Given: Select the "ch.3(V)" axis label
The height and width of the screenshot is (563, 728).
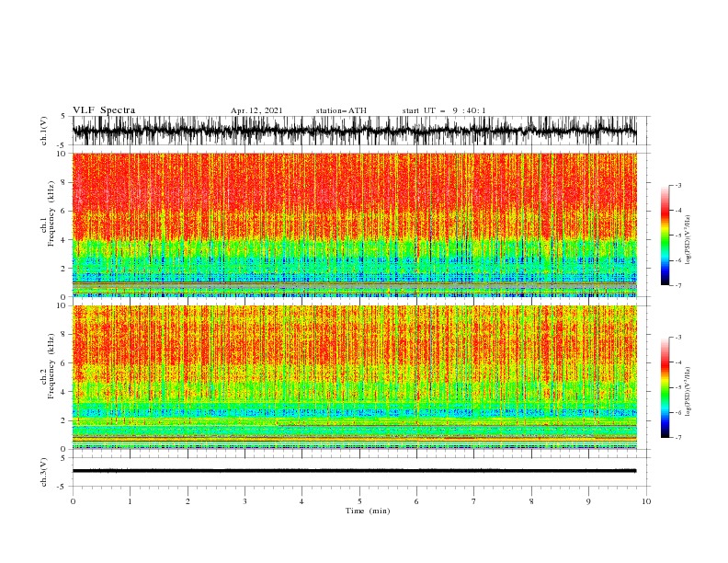Looking at the screenshot, I should point(44,473).
